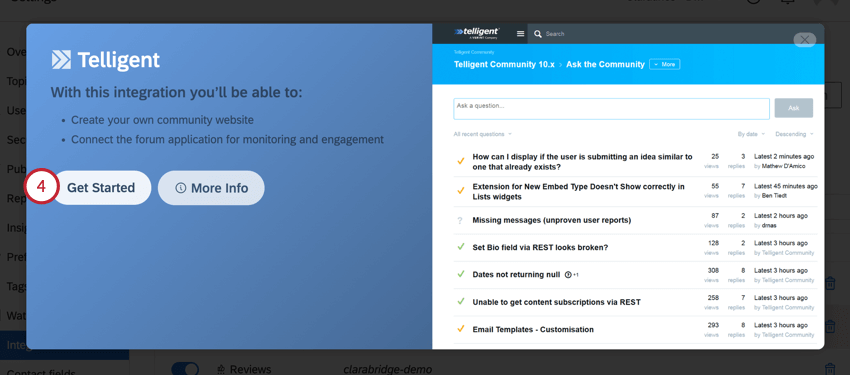The image size is (850, 375).
Task: Click the Get Started button
Action: [x=101, y=188]
